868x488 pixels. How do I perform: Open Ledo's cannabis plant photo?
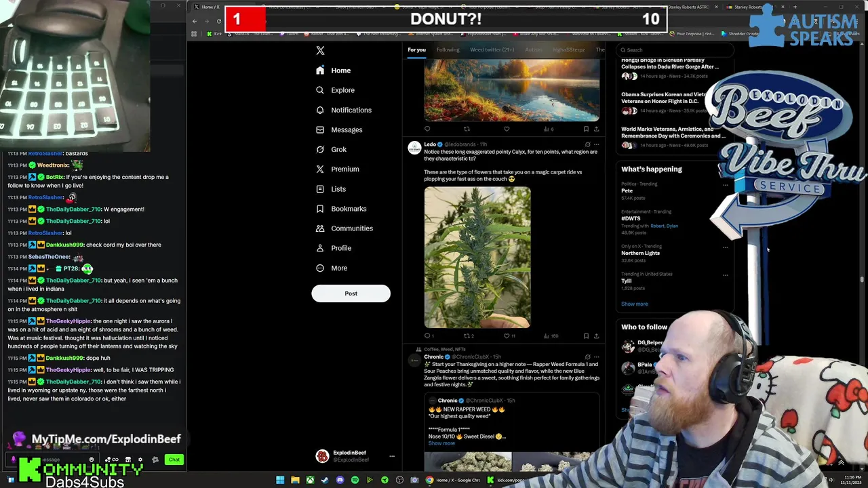477,258
